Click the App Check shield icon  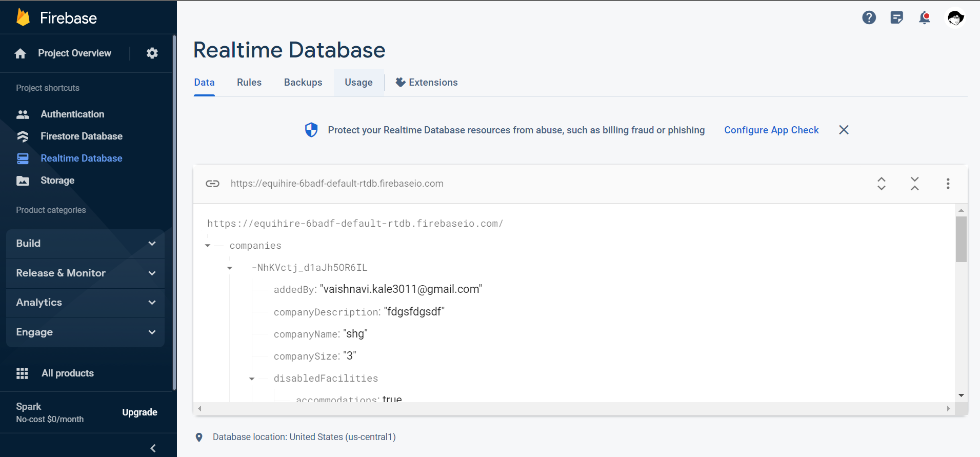(x=311, y=130)
